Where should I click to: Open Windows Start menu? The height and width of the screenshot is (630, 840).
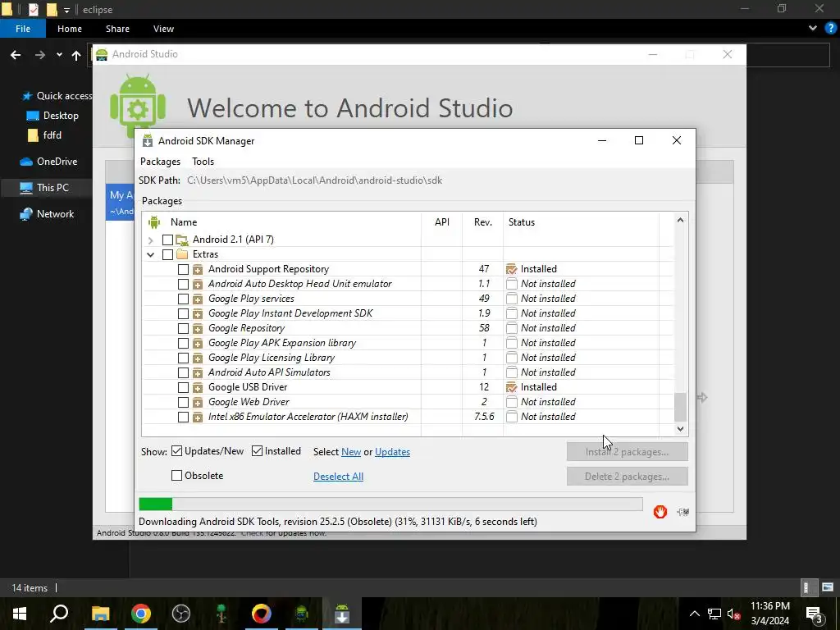click(20, 614)
